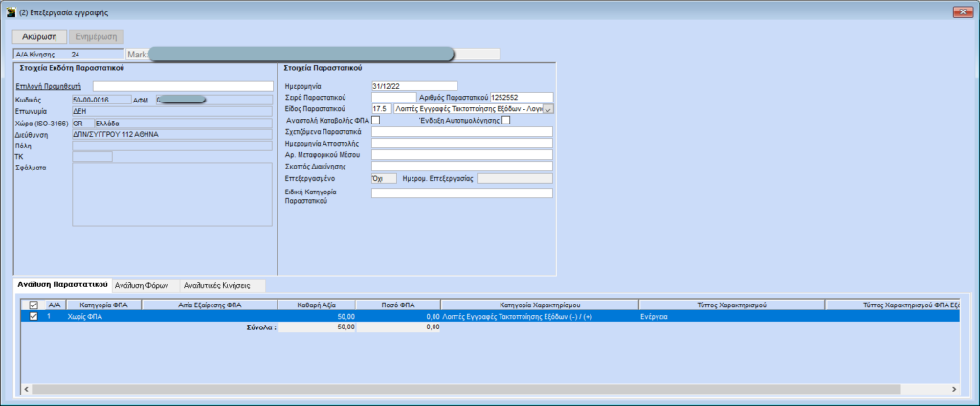980x406 pixels.
Task: Click the ΤΚ postal code field
Action: click(x=92, y=156)
